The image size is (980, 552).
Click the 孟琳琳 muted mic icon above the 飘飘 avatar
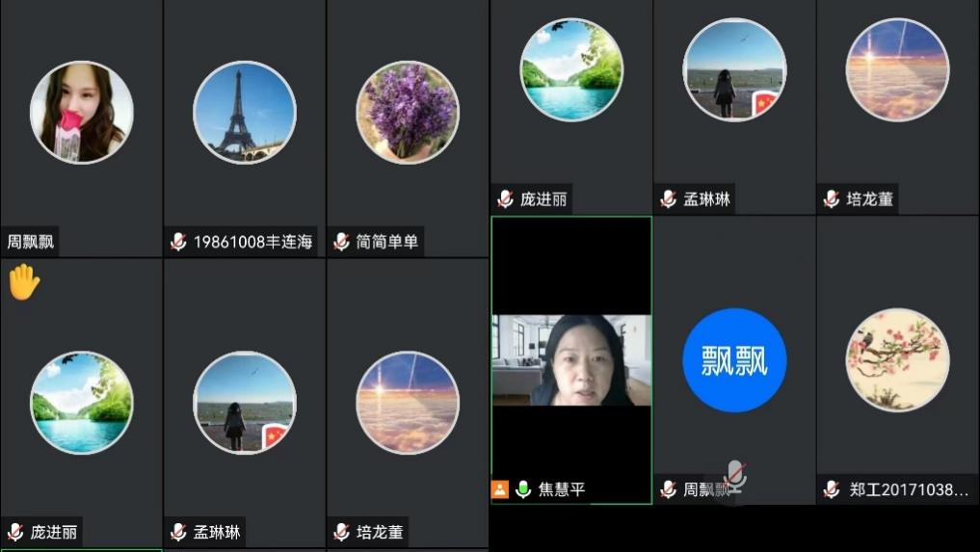pyautogui.click(x=668, y=198)
